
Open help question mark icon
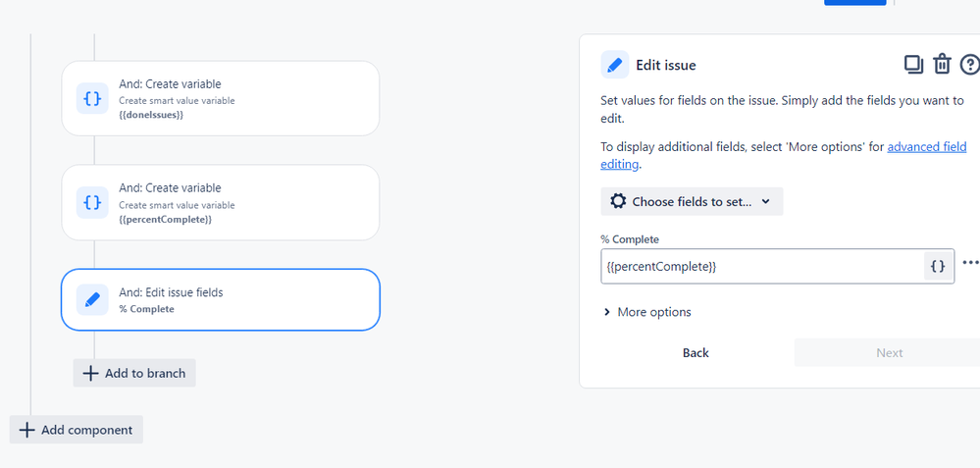click(970, 65)
